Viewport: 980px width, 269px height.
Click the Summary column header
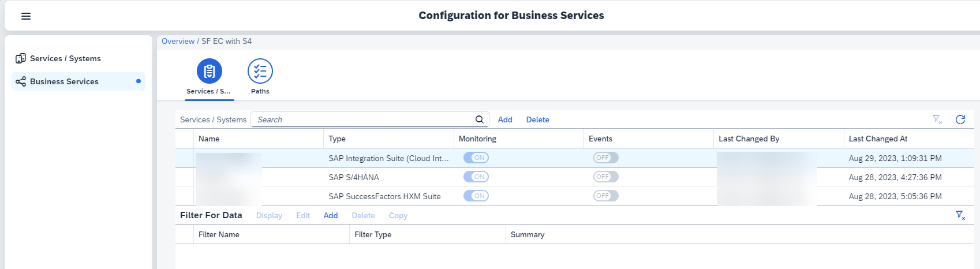point(740,234)
